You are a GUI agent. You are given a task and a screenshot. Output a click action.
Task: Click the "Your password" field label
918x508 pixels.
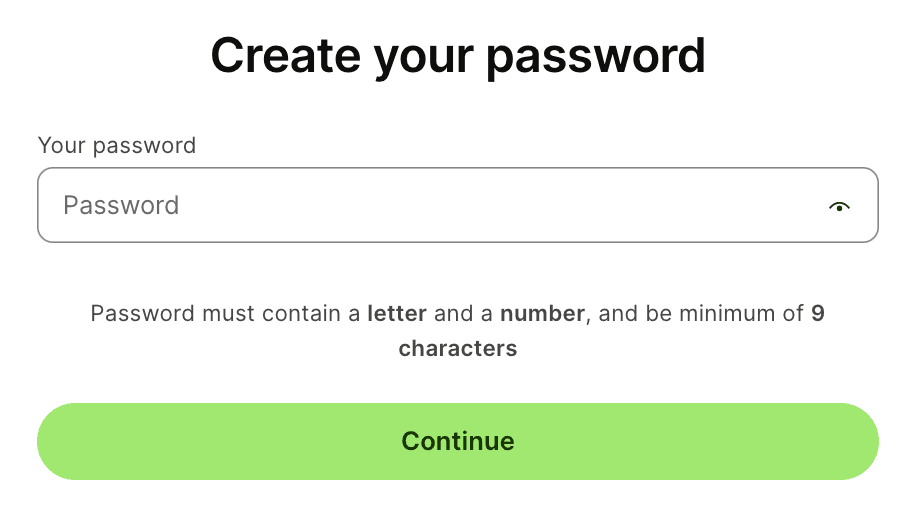[x=117, y=145]
